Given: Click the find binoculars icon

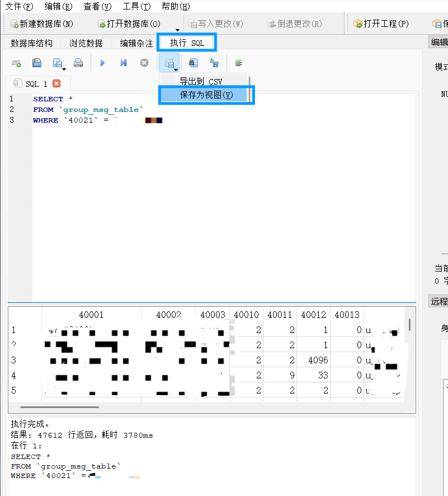Looking at the screenshot, I should coord(194,63).
